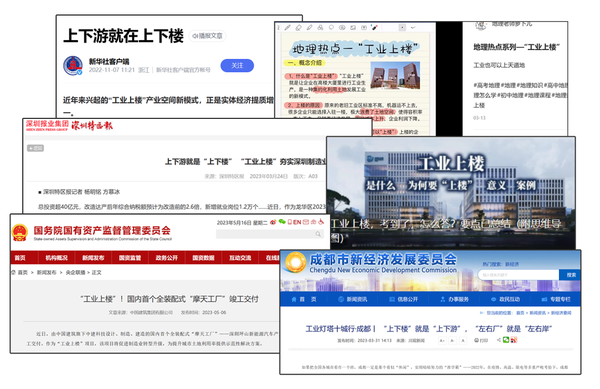Image resolution: width=600 pixels, height=389 pixels.
Task: Select the eraser tool in the note toolbar
Action: pos(298,28)
